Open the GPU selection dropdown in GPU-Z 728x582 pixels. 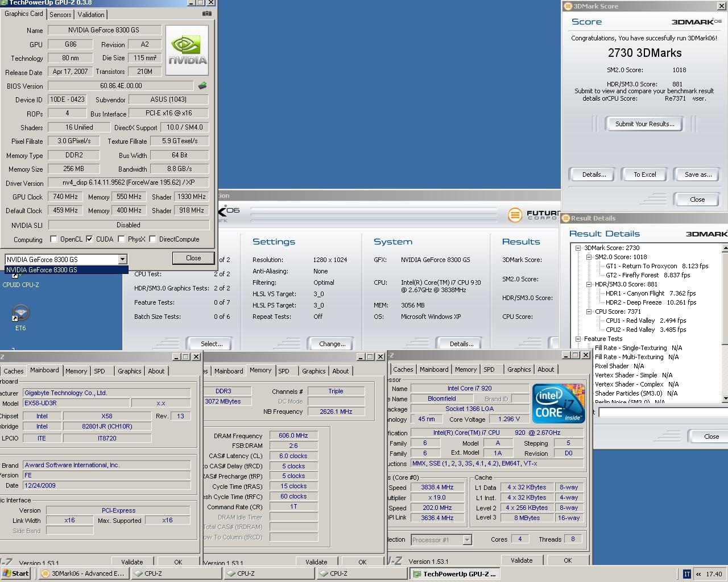[122, 259]
